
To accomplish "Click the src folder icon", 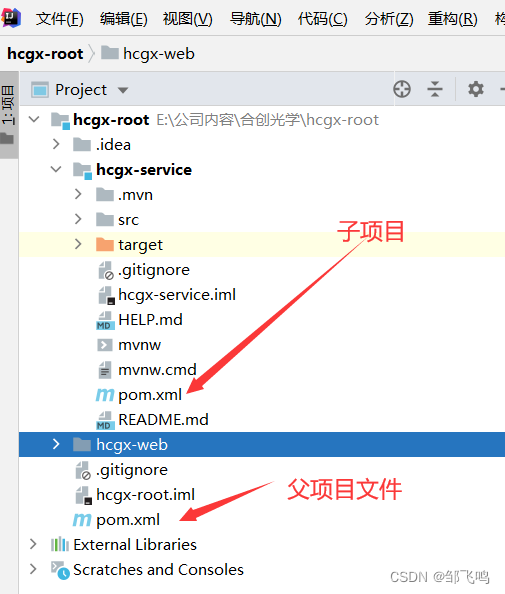I will pyautogui.click(x=105, y=219).
